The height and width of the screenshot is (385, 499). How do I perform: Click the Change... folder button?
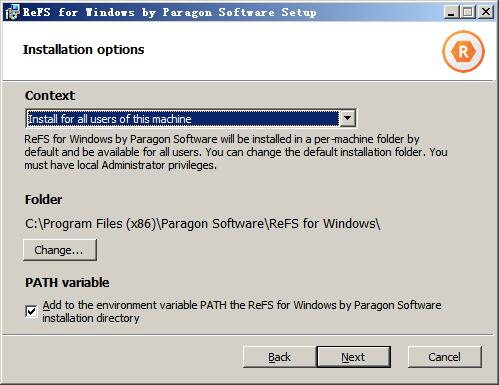point(60,250)
